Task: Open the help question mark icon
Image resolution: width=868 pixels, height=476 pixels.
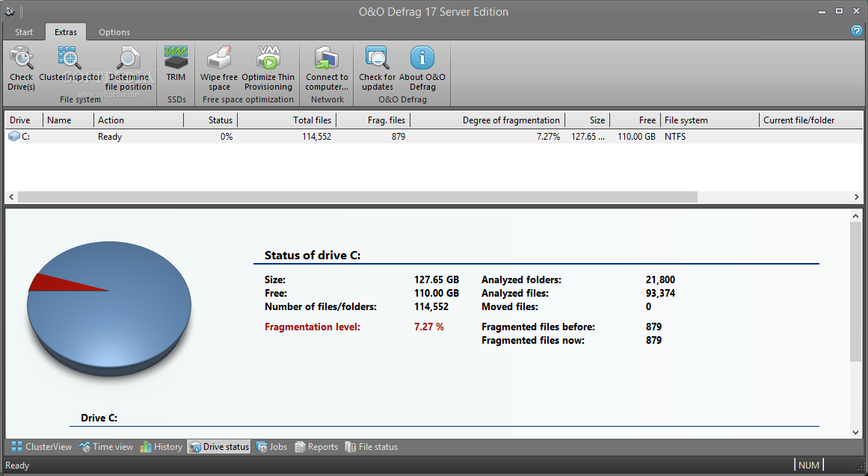Action: [x=856, y=31]
